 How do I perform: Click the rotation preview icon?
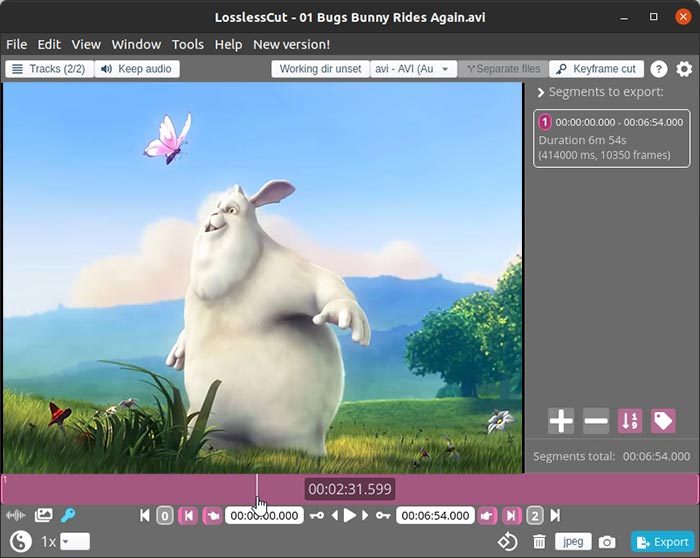[507, 542]
